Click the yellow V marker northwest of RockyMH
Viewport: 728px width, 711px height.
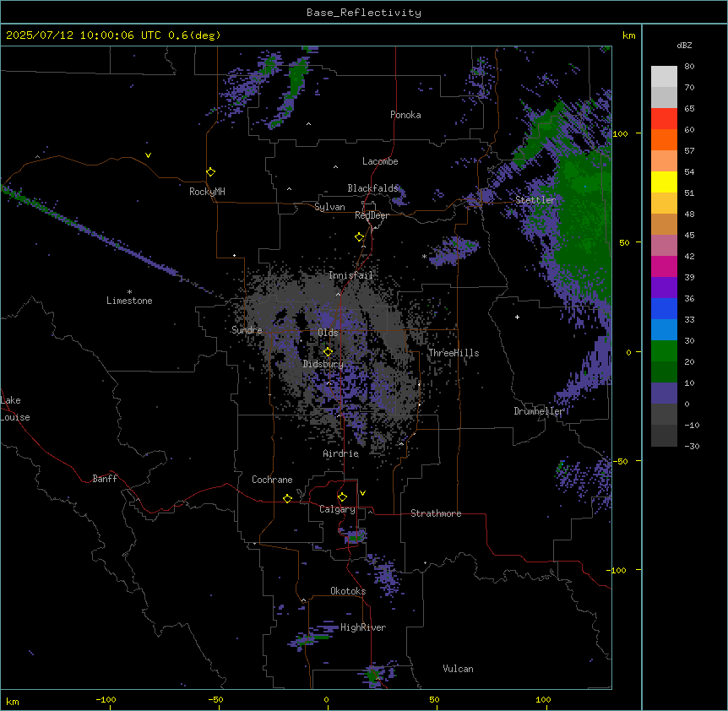pyautogui.click(x=148, y=155)
